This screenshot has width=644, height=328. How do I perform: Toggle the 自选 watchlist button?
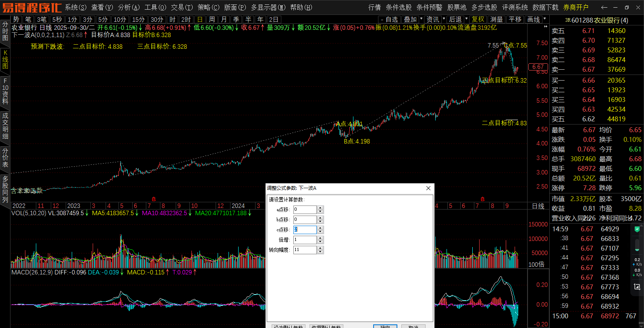click(x=389, y=19)
